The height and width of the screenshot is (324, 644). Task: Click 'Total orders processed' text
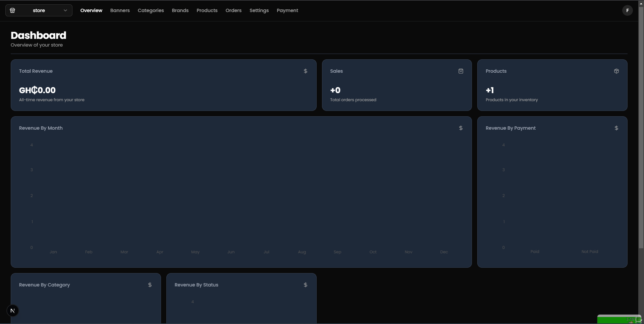[353, 100]
